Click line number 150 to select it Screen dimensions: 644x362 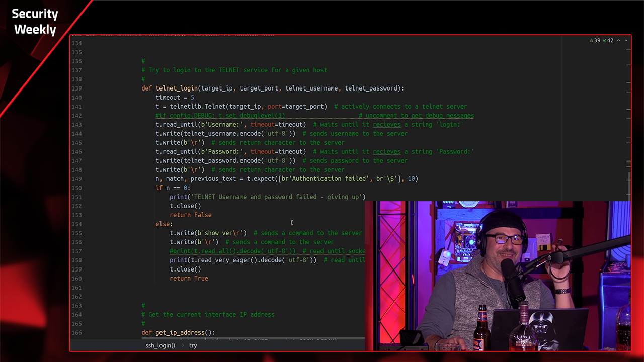pos(76,188)
